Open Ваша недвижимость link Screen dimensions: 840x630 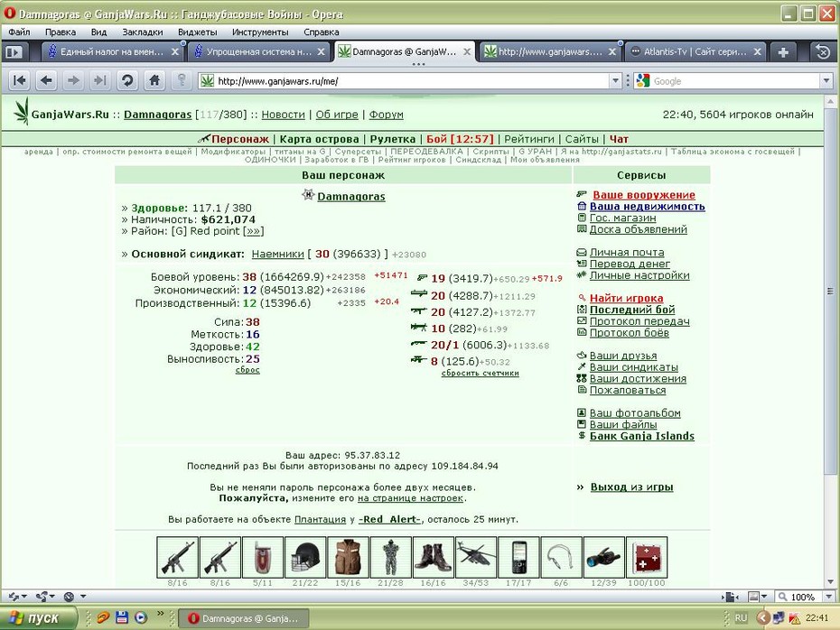(647, 207)
